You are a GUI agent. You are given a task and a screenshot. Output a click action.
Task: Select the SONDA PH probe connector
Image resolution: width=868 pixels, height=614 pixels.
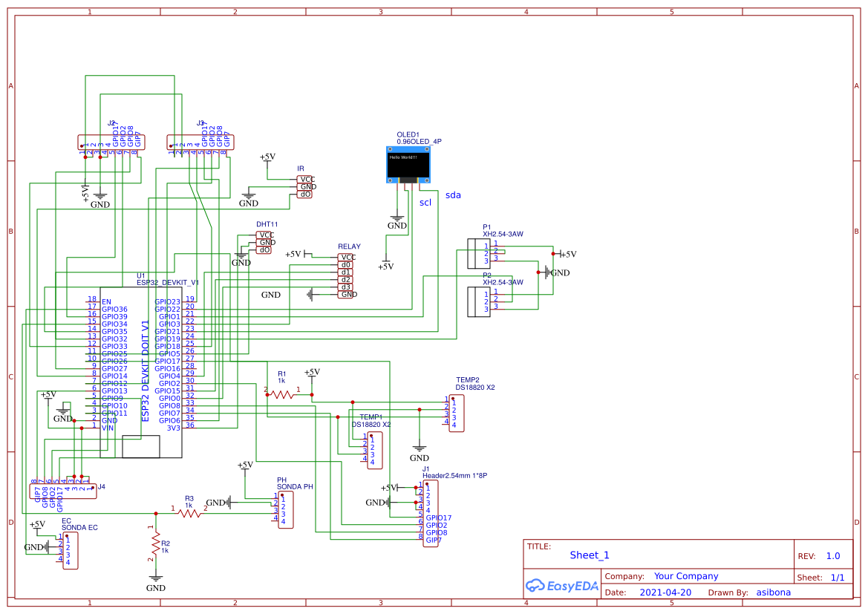tap(284, 512)
